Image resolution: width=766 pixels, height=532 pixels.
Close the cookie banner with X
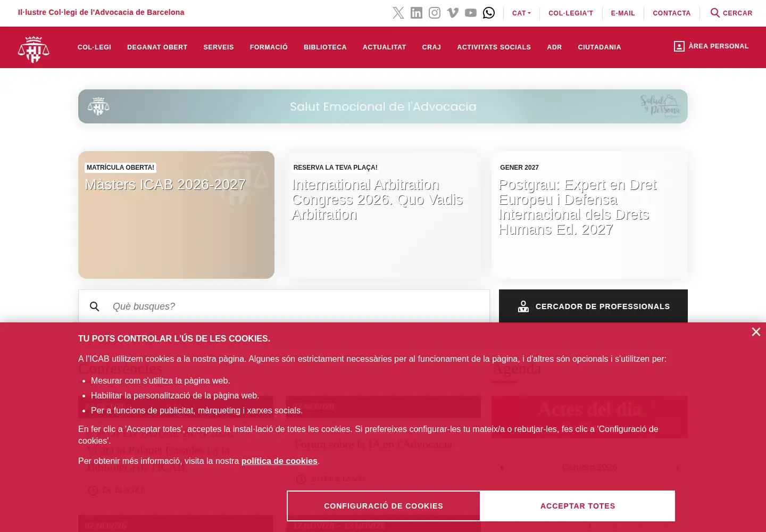[756, 332]
